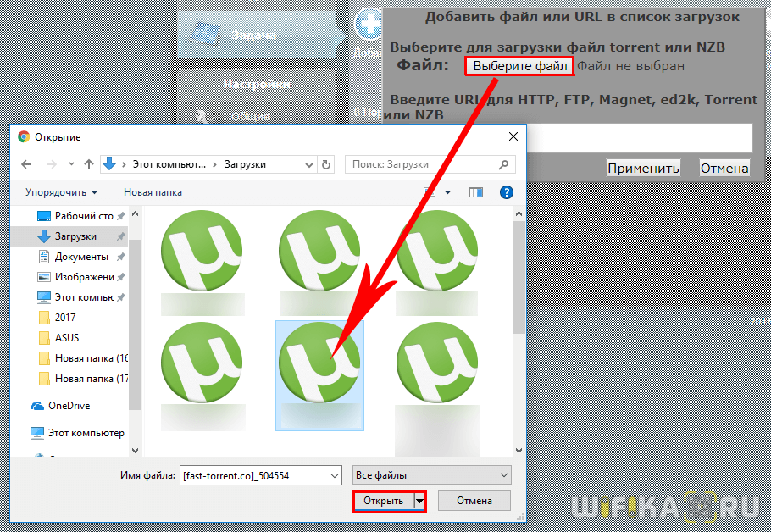The image size is (771, 532).
Task: Open the ASUS folder in sidebar
Action: pos(59,338)
